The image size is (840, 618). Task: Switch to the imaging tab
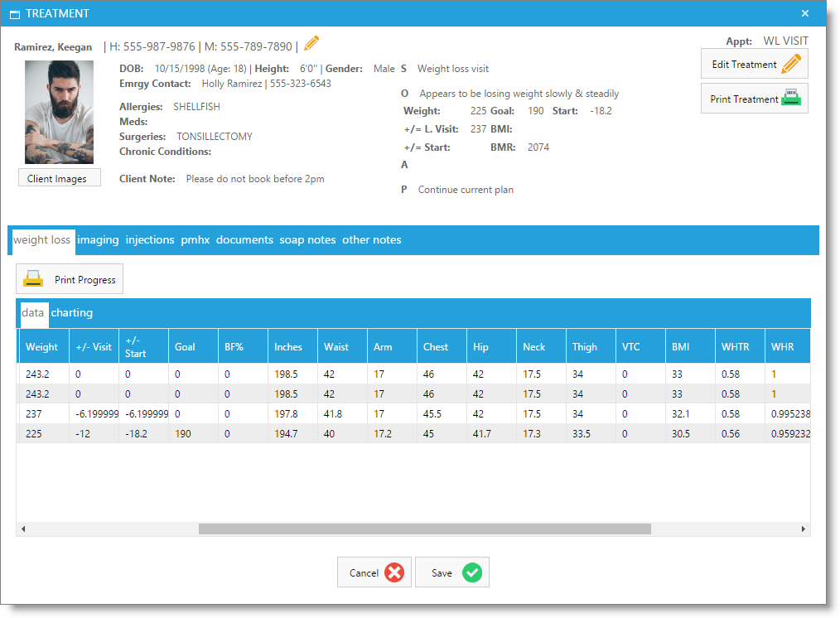click(99, 240)
